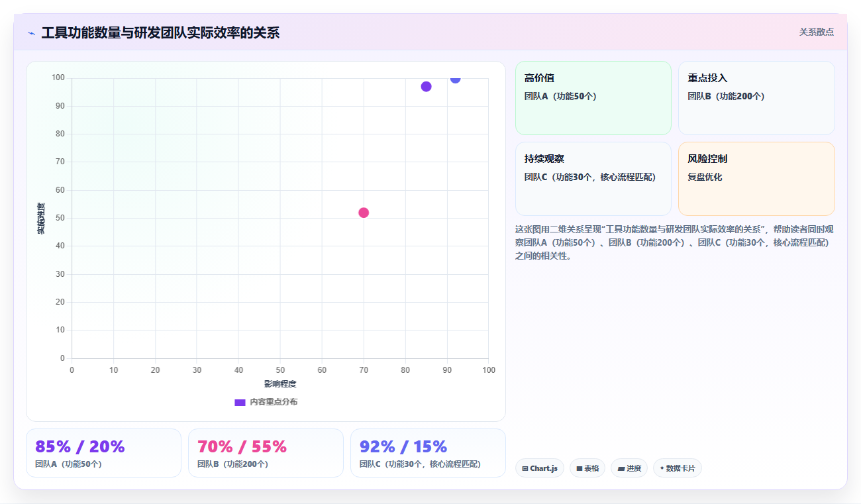Click the 团队C label below 92% / 15%
Image resolution: width=861 pixels, height=504 pixels.
420,464
